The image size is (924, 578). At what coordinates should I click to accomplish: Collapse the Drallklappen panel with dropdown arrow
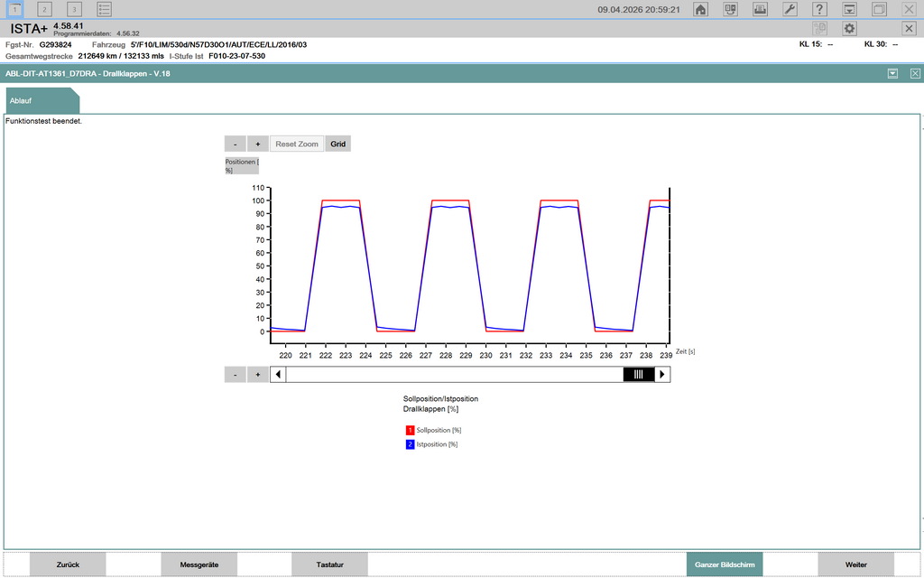(x=892, y=73)
